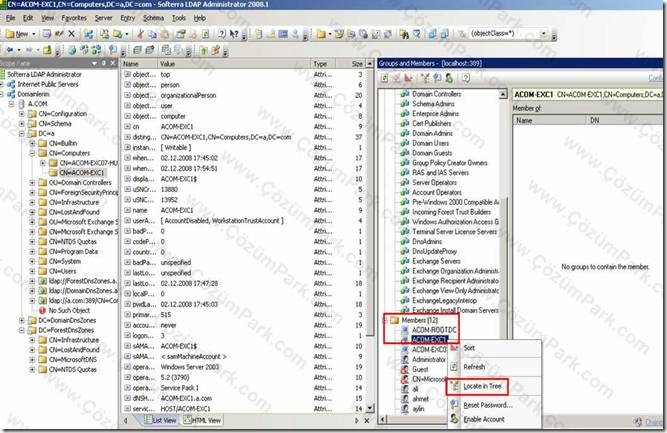Image resolution: width=667 pixels, height=433 pixels.
Task: Expand the CN=Configuration node
Action: pos(22,114)
